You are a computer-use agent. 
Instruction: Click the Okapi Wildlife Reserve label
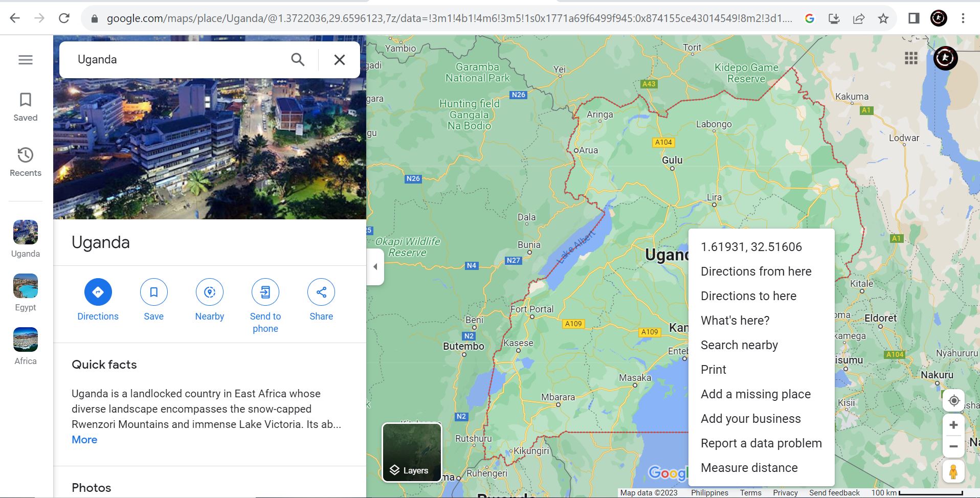pyautogui.click(x=407, y=247)
